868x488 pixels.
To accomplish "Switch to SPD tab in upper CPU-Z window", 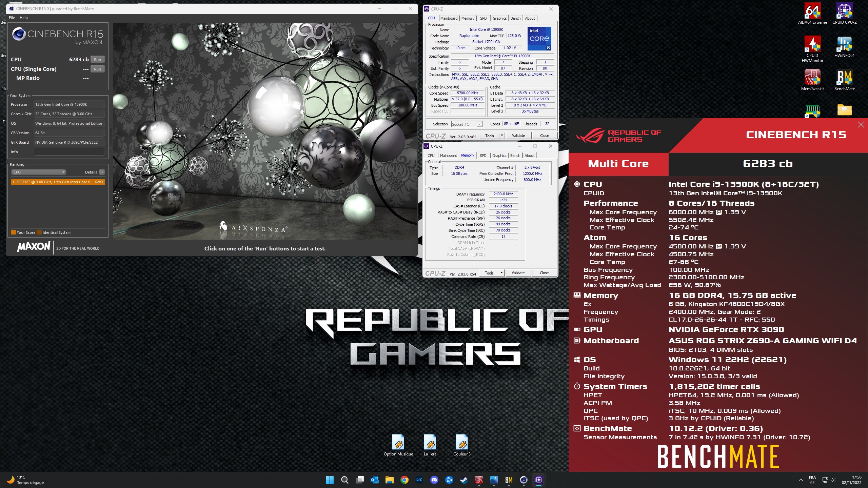I will point(484,18).
